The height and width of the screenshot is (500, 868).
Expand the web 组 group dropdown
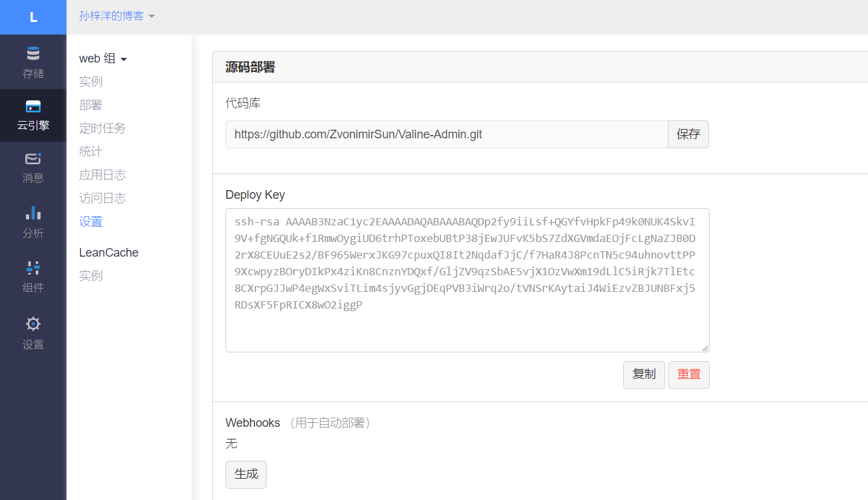102,59
